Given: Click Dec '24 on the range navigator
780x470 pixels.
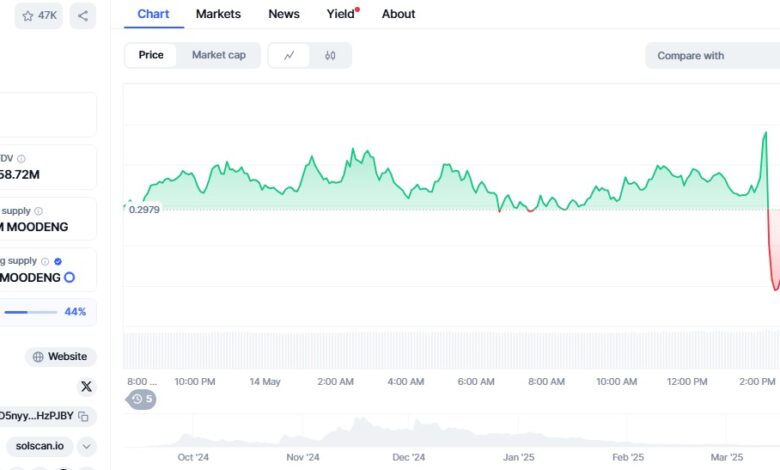Looking at the screenshot, I should pos(408,457).
